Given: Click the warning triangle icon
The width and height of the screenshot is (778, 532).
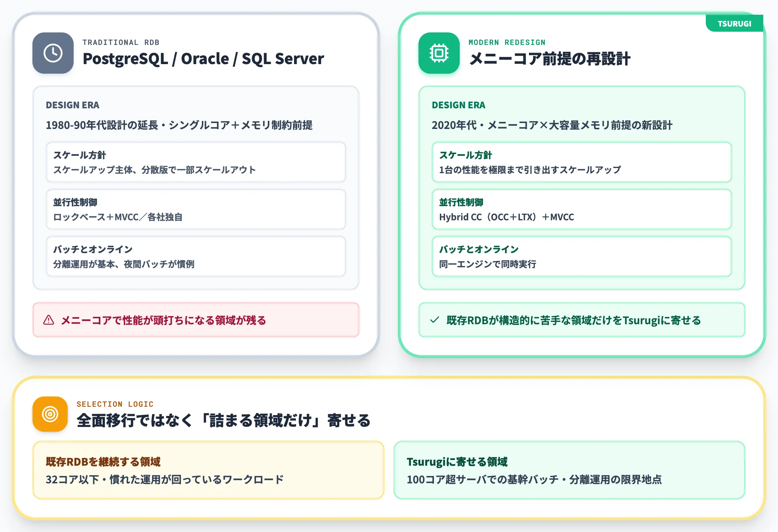Looking at the screenshot, I should tap(49, 320).
